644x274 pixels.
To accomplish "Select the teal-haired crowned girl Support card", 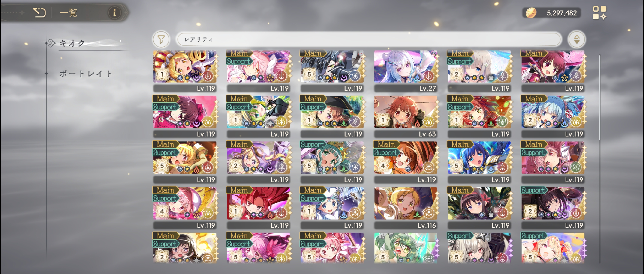I will (x=332, y=162).
